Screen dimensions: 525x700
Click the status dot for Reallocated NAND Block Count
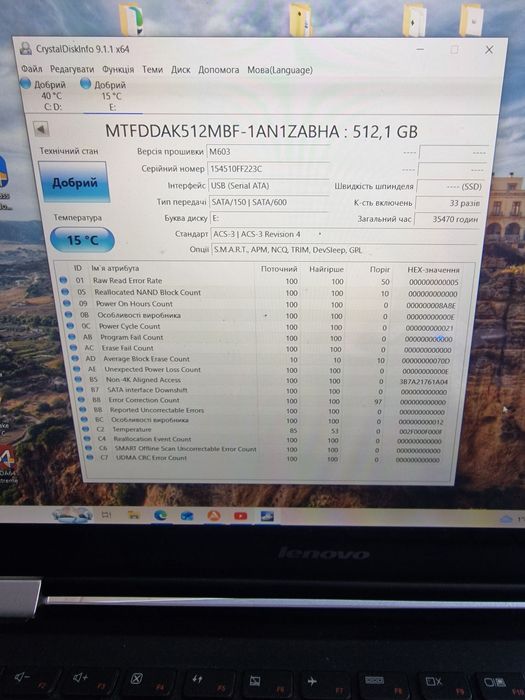(65, 292)
